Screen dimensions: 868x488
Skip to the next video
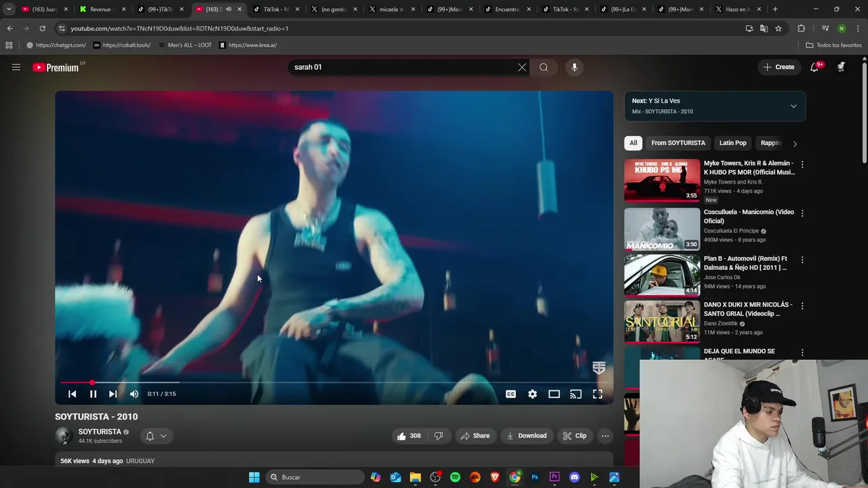tap(113, 394)
